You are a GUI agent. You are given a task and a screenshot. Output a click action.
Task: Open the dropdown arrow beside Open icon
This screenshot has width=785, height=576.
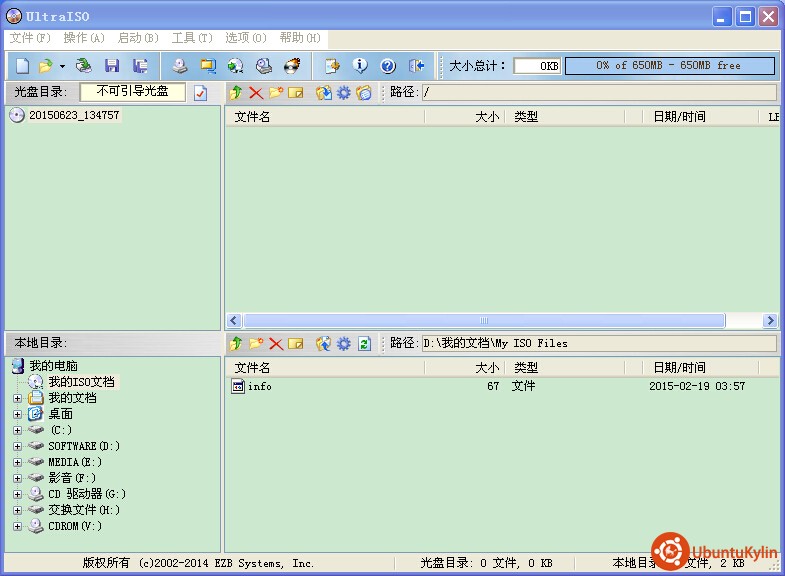pyautogui.click(x=62, y=66)
